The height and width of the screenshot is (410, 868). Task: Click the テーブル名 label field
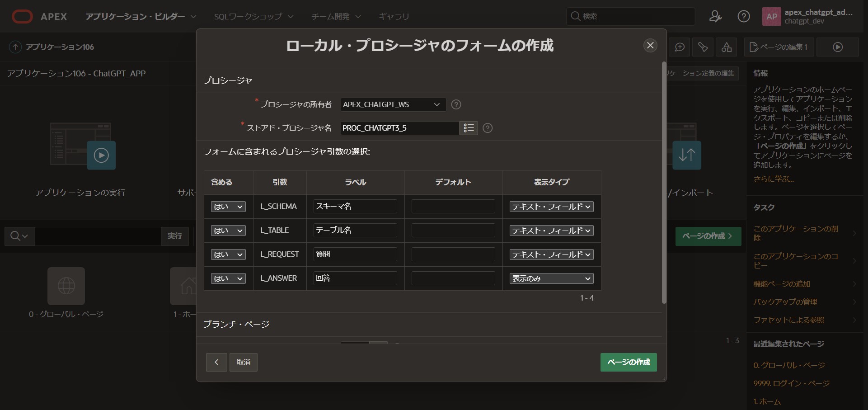(355, 230)
